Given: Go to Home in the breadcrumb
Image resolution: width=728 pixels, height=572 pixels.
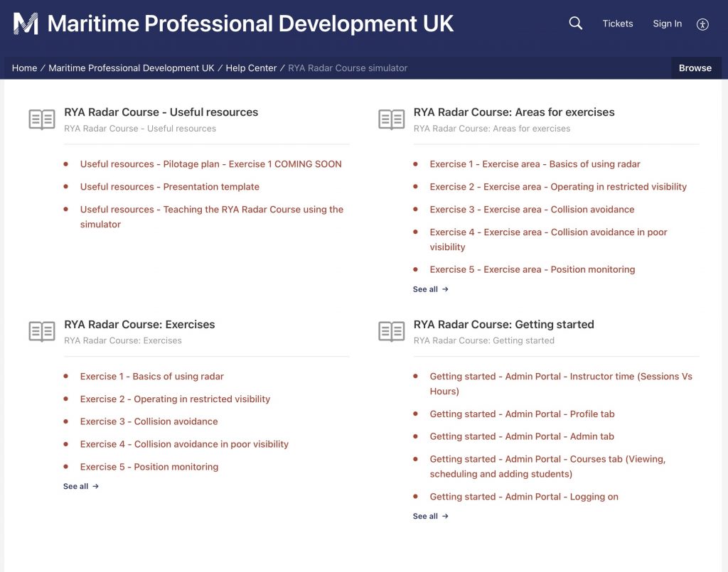Looking at the screenshot, I should [x=24, y=68].
